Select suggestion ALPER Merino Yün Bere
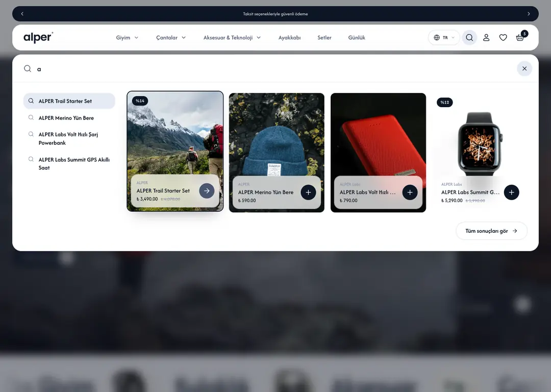551x392 pixels. [69, 118]
